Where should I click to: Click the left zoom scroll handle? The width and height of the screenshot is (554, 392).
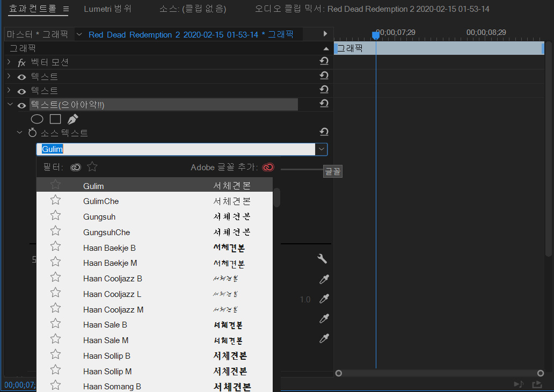pyautogui.click(x=339, y=373)
